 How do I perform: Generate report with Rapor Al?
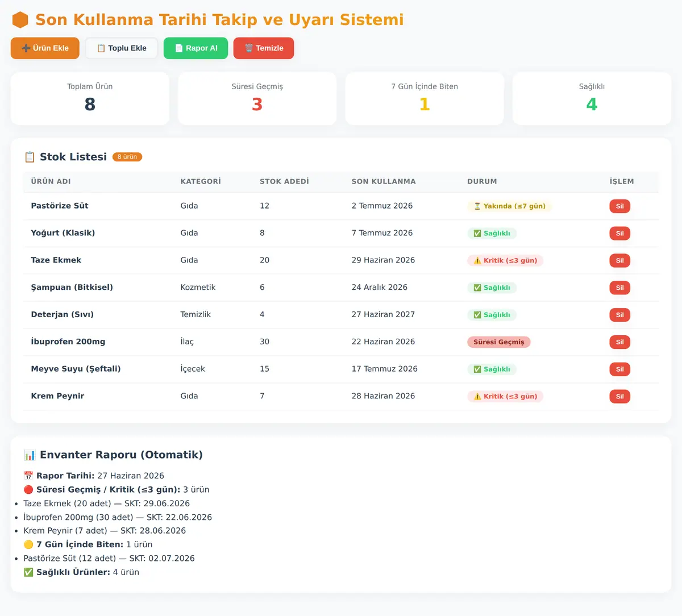click(x=196, y=48)
